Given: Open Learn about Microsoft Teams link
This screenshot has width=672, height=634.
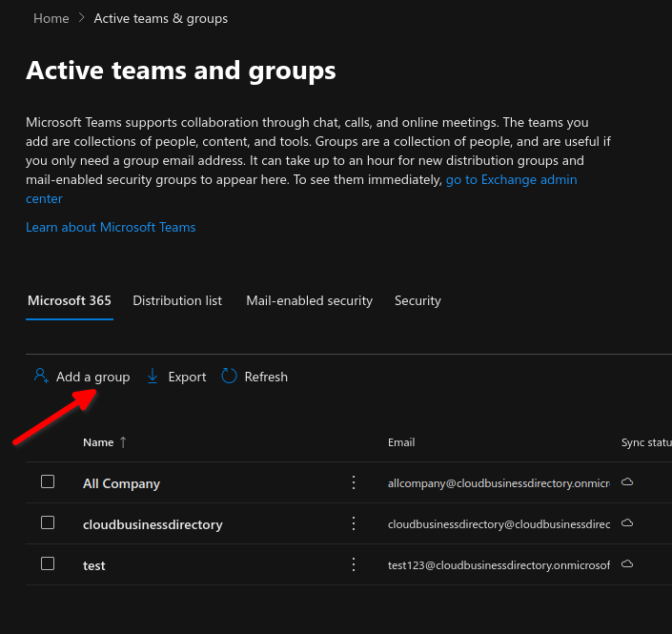Looking at the screenshot, I should tap(111, 227).
